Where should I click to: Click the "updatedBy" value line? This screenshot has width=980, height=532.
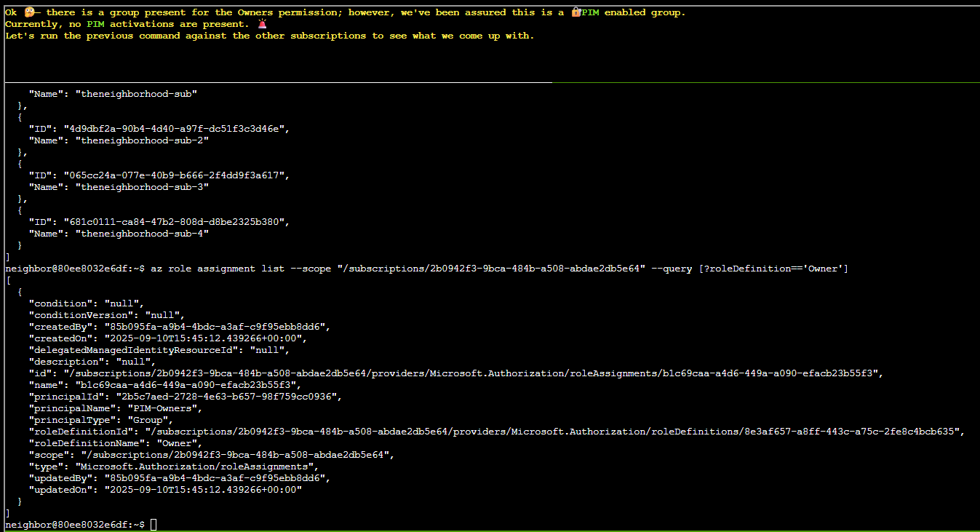180,478
